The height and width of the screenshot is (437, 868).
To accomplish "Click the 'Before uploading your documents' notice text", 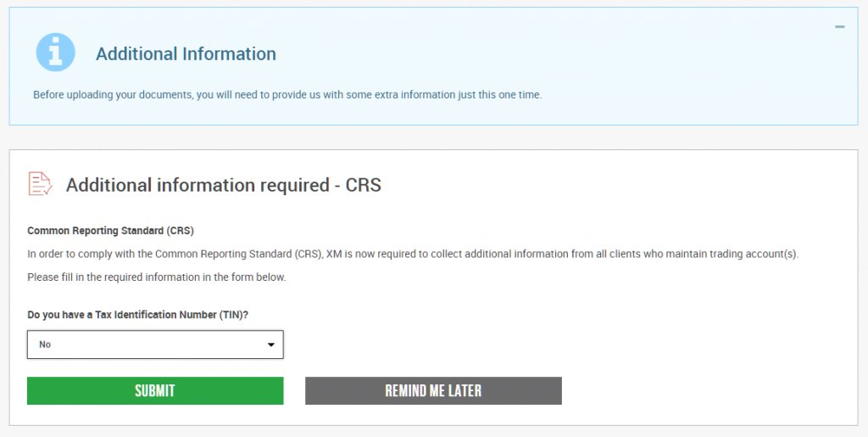I will click(287, 95).
